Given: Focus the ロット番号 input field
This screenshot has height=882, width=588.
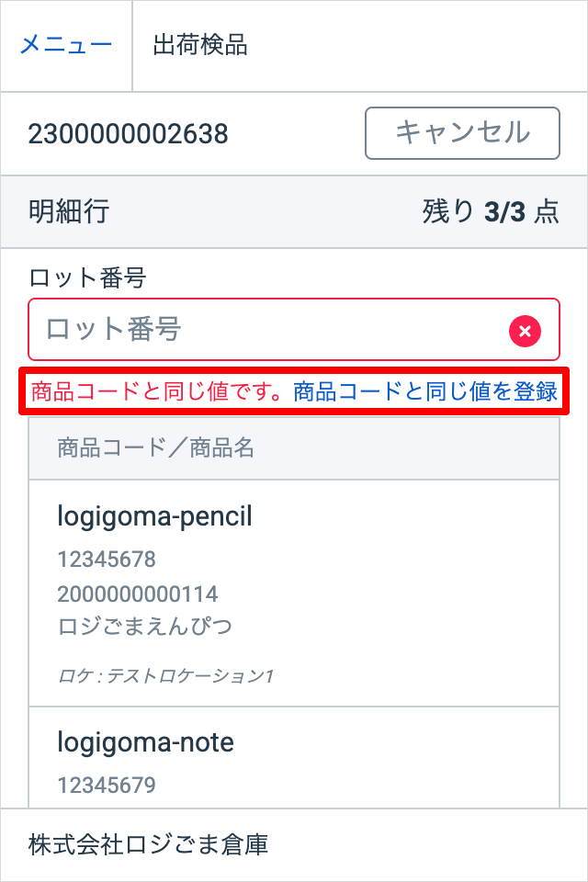Looking at the screenshot, I should click(266, 330).
